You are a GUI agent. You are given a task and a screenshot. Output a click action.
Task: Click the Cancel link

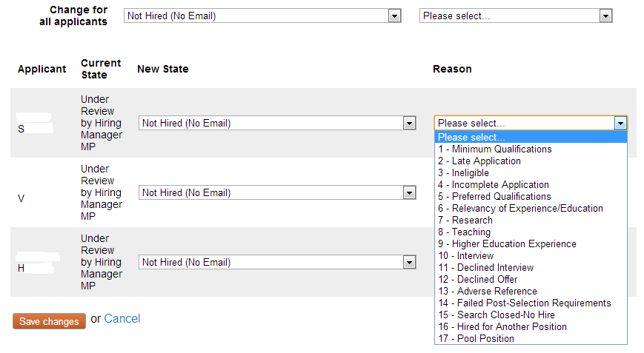(x=122, y=319)
